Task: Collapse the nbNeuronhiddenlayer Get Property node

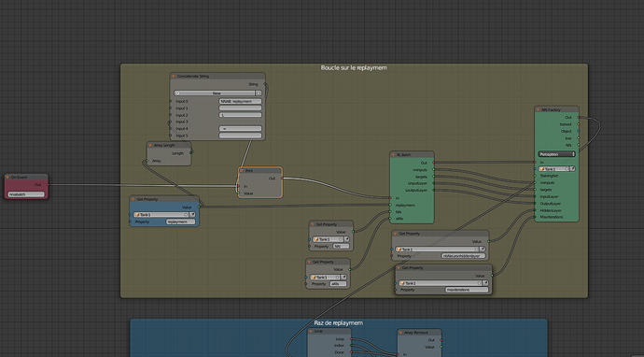Action: coord(395,234)
